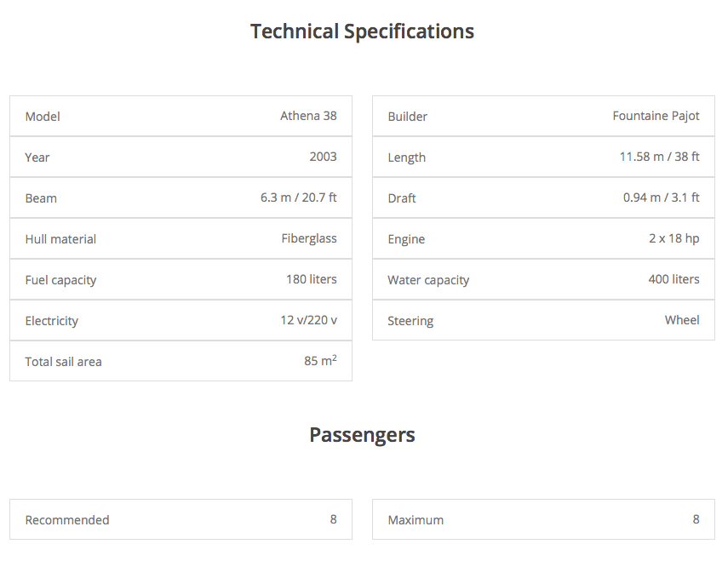Select the Fountaine Pajot builder value
This screenshot has height=561, width=728.
coord(656,116)
